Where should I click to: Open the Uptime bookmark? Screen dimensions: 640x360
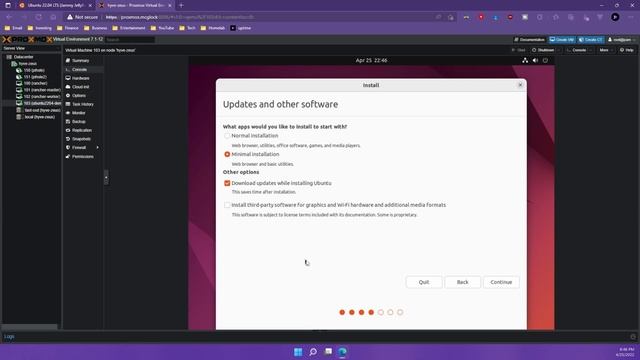click(241, 28)
